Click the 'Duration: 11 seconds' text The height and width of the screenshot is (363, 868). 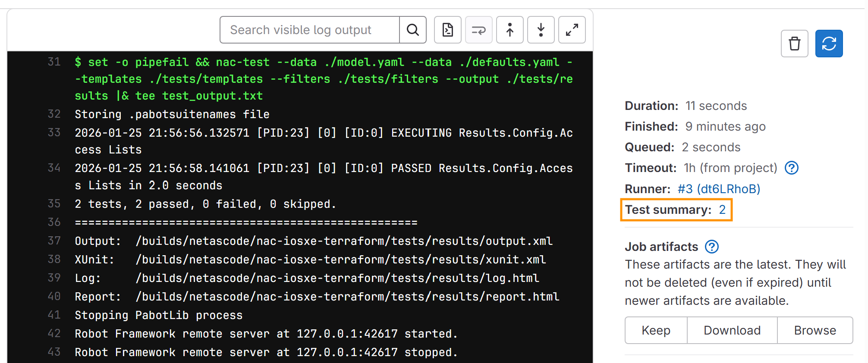pos(686,106)
